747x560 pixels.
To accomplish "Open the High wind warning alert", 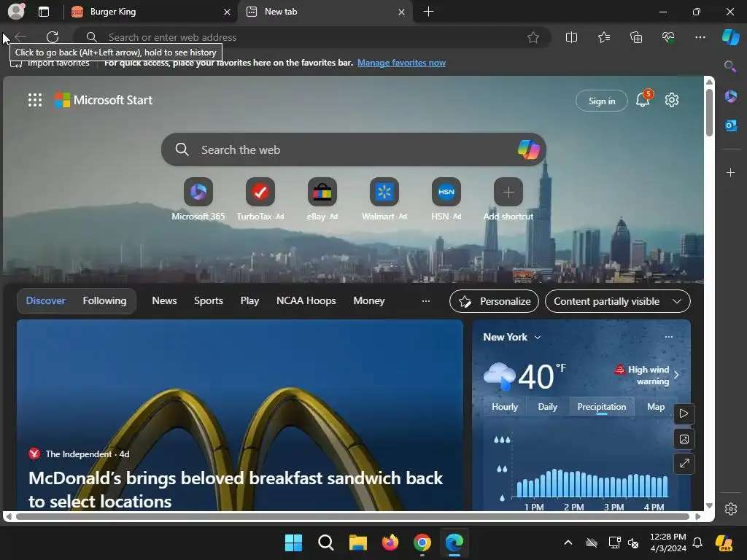I will coord(646,376).
